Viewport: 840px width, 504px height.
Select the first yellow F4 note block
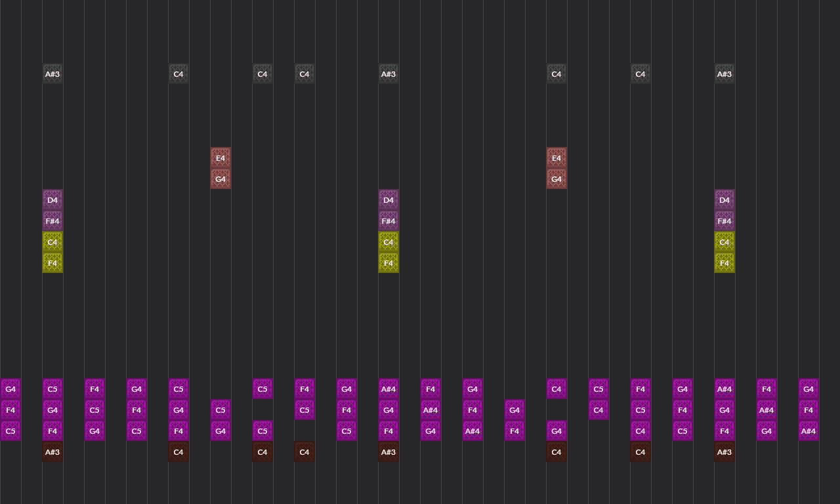(52, 263)
